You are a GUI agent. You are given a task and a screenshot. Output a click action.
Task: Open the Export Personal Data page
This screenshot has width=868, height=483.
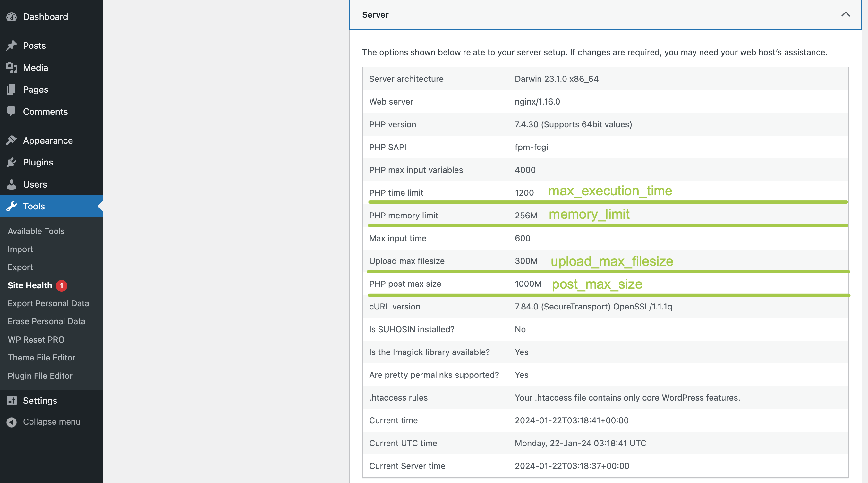(x=48, y=303)
